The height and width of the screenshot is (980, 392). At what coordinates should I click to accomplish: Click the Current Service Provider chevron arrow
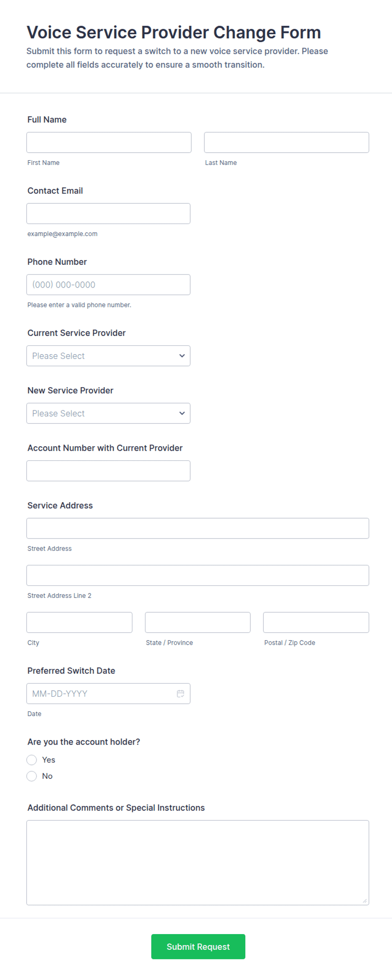tap(182, 356)
